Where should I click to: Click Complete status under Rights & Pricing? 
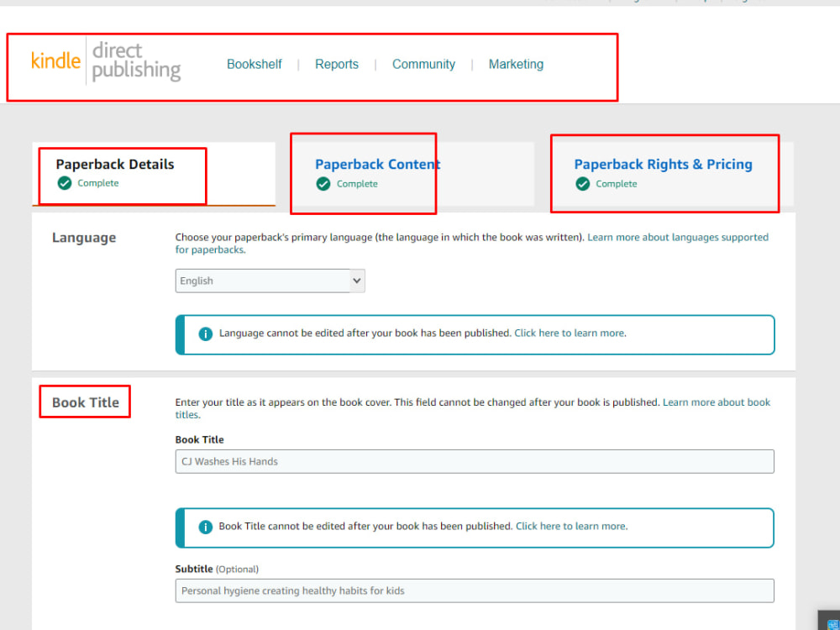(x=616, y=184)
